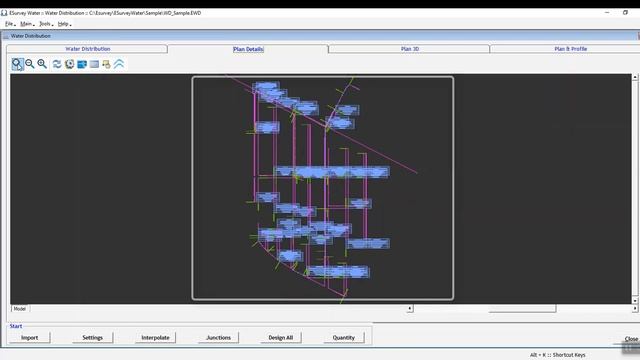Click the zoom in magnifier icon

coord(42,64)
